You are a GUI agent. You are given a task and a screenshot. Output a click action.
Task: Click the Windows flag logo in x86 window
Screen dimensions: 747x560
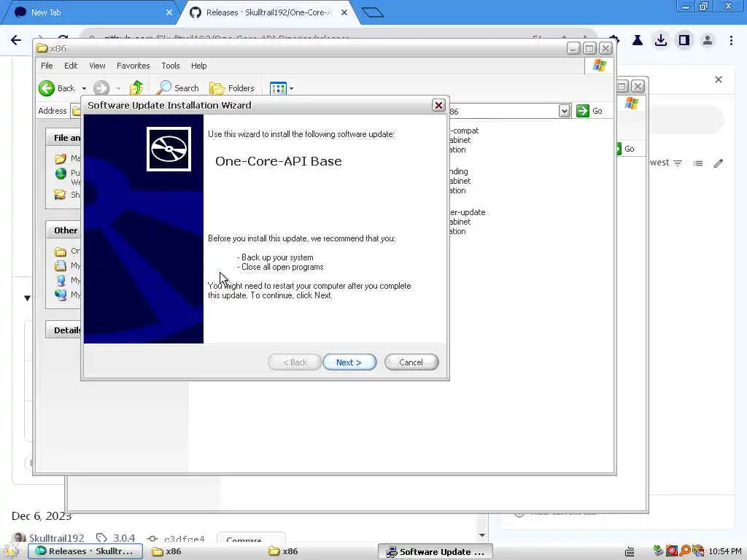tap(600, 66)
